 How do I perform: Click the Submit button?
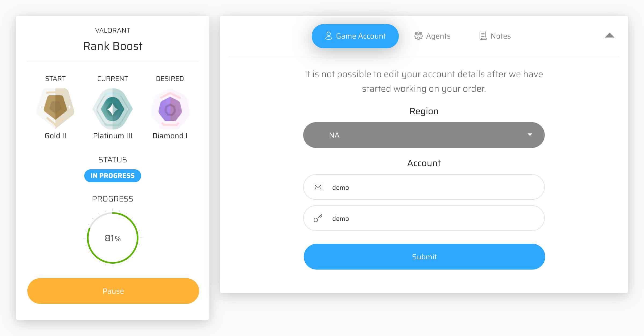(424, 256)
